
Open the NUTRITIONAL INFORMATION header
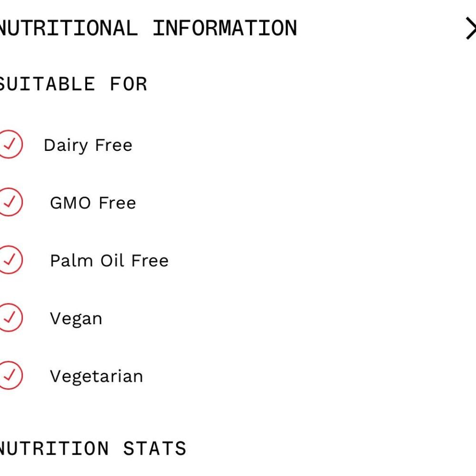148,28
